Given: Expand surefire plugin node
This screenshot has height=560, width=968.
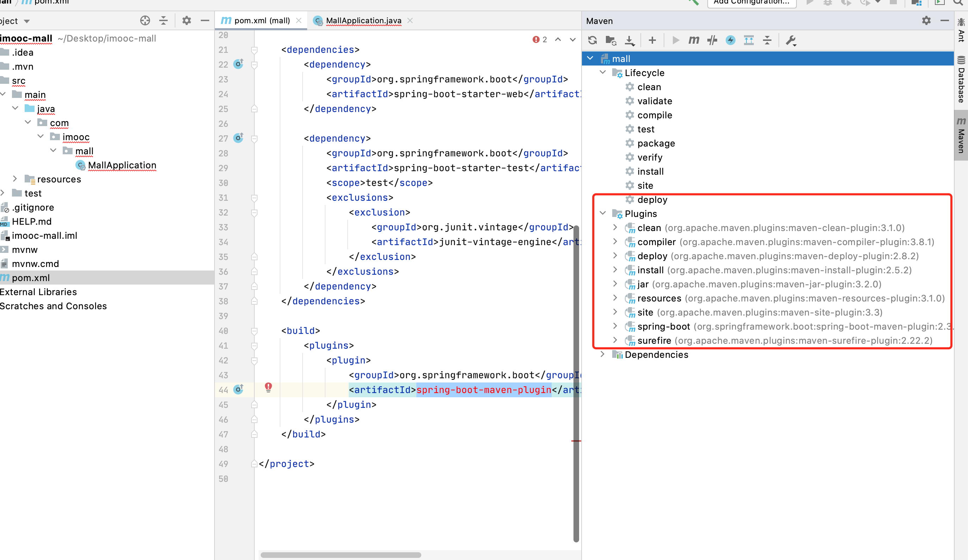Looking at the screenshot, I should 615,340.
